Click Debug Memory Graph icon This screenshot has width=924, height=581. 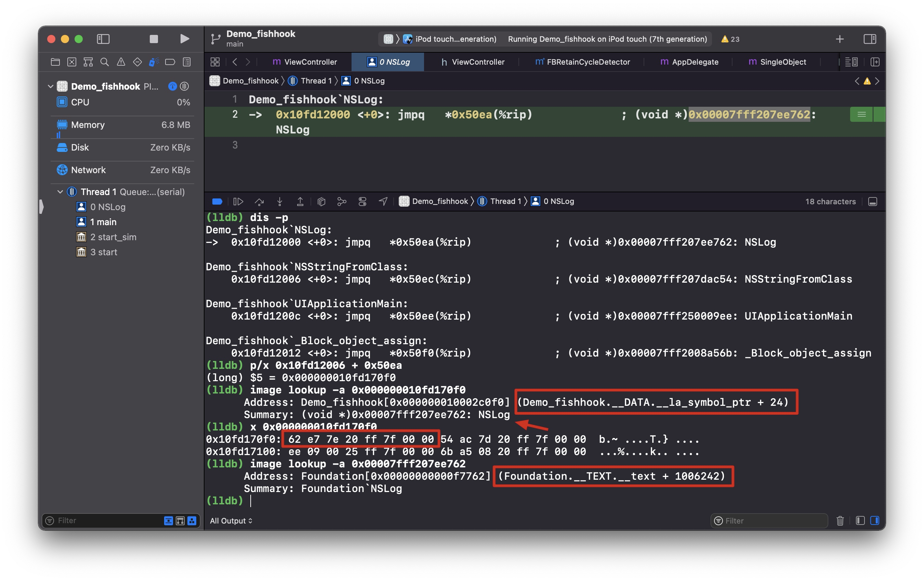point(342,201)
